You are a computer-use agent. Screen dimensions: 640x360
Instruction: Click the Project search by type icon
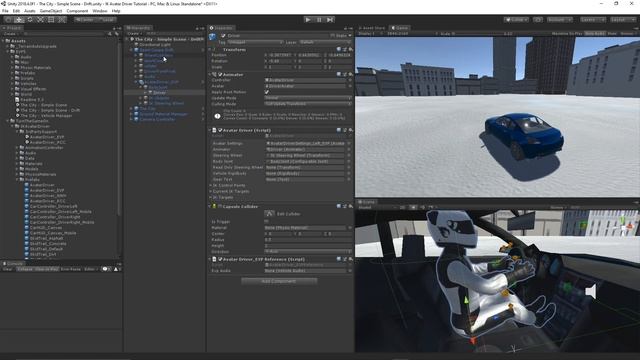[x=110, y=34]
